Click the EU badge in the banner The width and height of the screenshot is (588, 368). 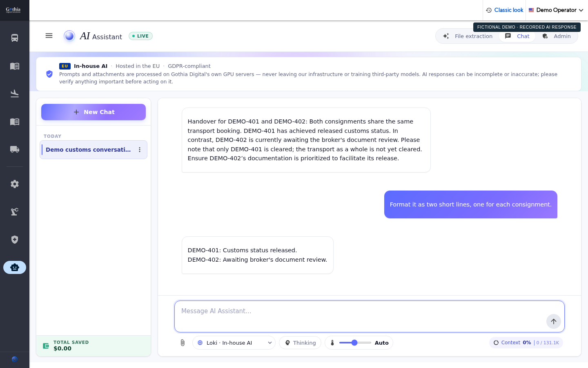click(x=65, y=66)
